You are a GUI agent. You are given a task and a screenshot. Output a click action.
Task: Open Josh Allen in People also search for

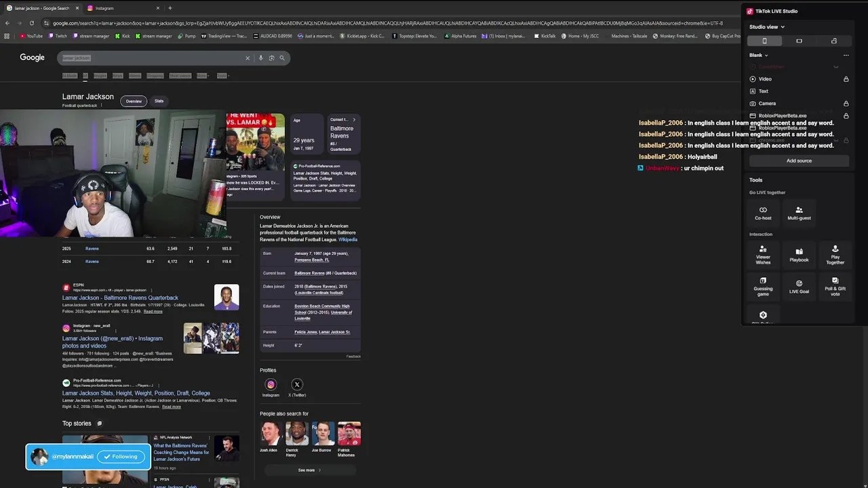point(271,437)
